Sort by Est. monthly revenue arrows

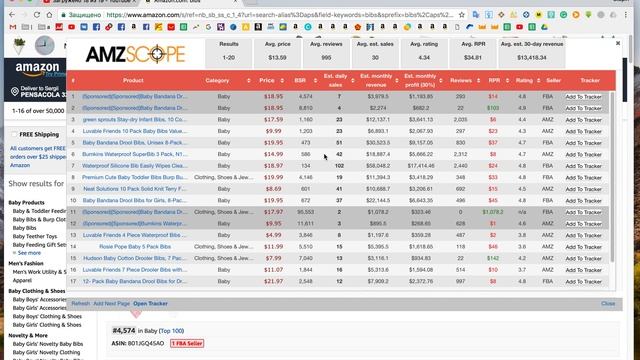pyautogui.click(x=397, y=81)
